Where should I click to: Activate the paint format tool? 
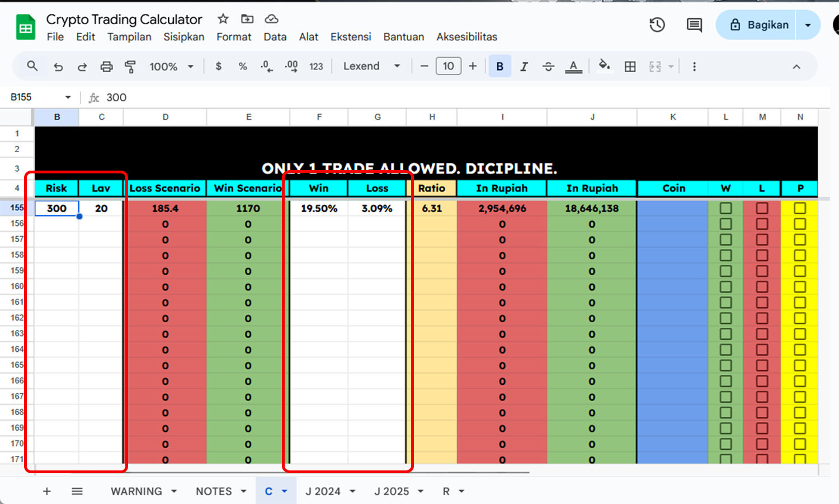coord(130,67)
